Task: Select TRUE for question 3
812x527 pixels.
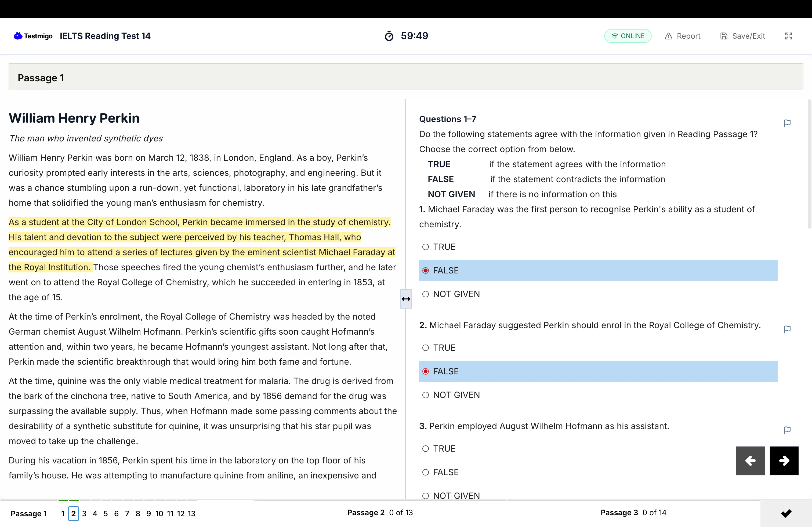Action: (x=425, y=449)
